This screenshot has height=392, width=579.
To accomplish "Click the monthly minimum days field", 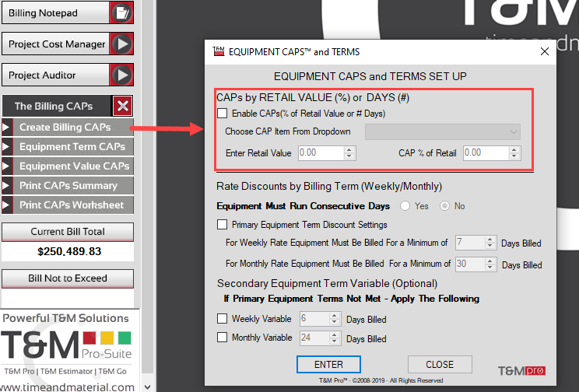I will coord(470,264).
